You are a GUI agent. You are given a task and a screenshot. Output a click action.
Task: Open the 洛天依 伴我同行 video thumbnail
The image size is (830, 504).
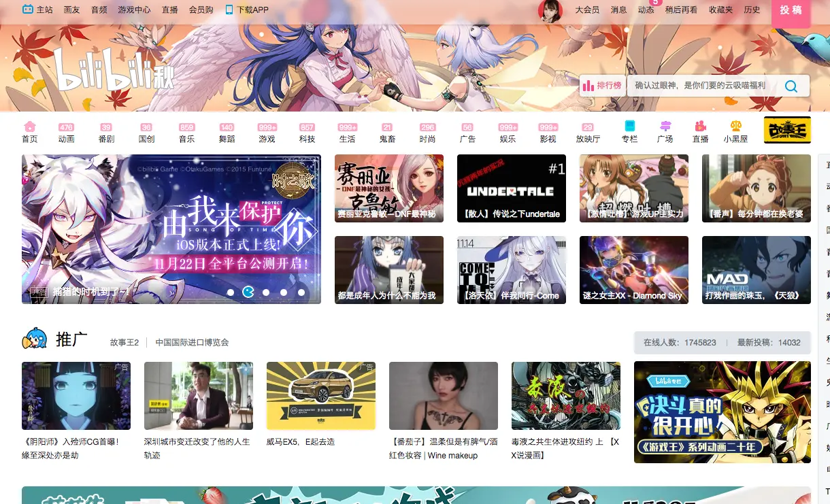(512, 270)
